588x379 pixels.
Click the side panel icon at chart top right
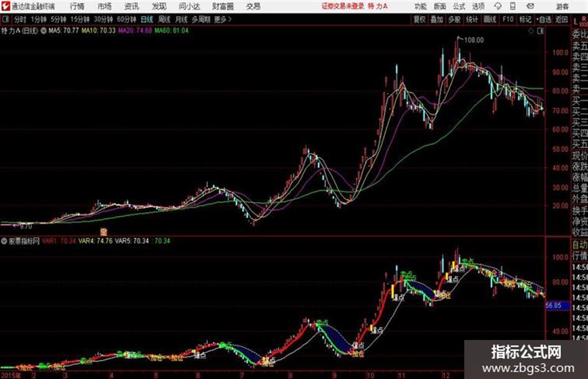[540, 31]
